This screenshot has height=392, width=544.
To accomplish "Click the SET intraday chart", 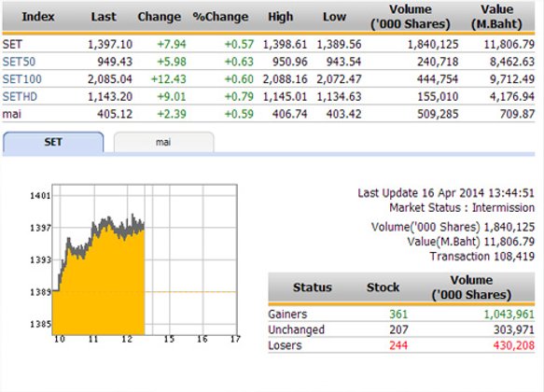I will point(145,259).
